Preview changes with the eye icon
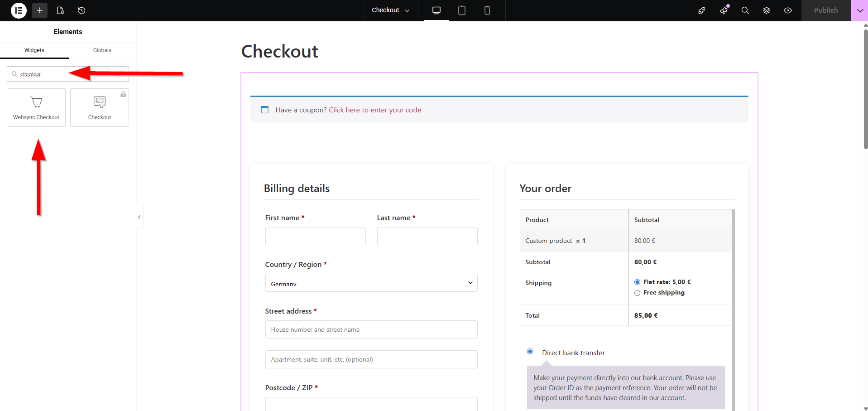This screenshot has height=411, width=868. coord(788,10)
